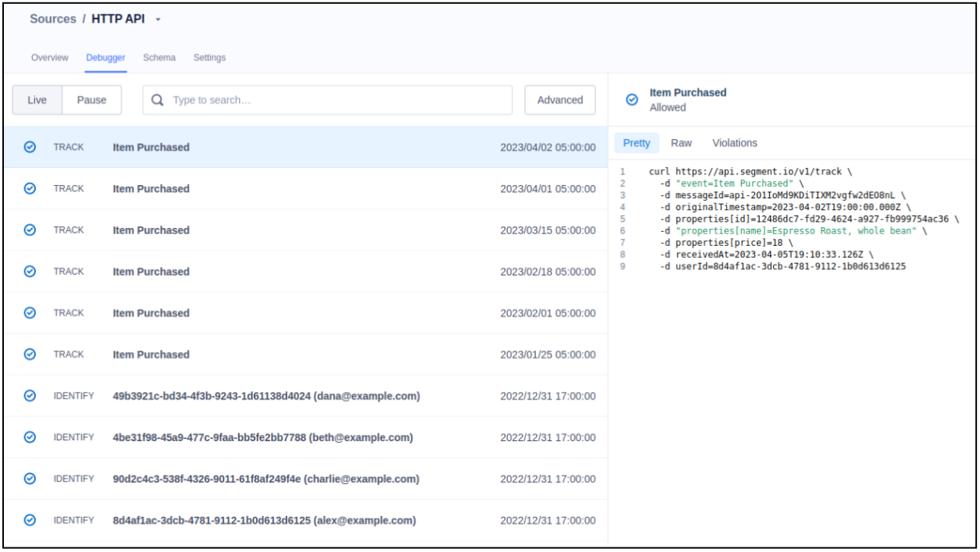This screenshot has width=980, height=552.
Task: Open the Advanced search options
Action: (x=559, y=100)
